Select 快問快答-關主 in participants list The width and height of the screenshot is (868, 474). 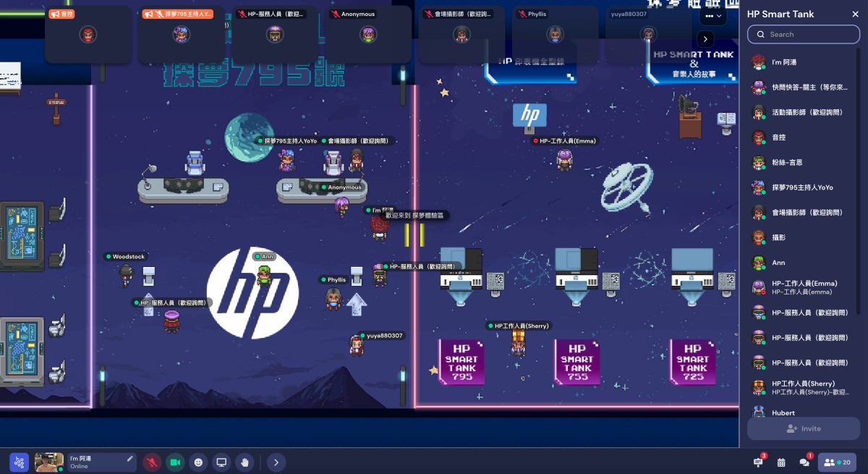(801, 88)
